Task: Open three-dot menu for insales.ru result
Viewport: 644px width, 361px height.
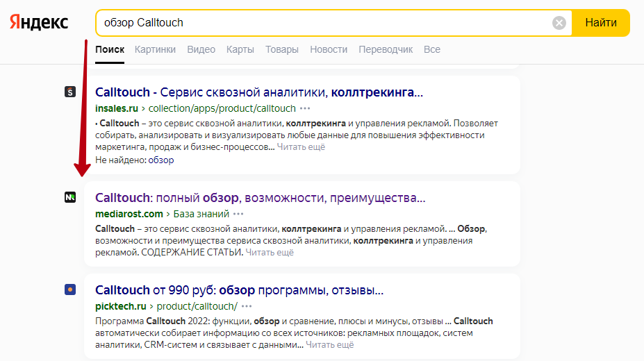Action: point(305,109)
